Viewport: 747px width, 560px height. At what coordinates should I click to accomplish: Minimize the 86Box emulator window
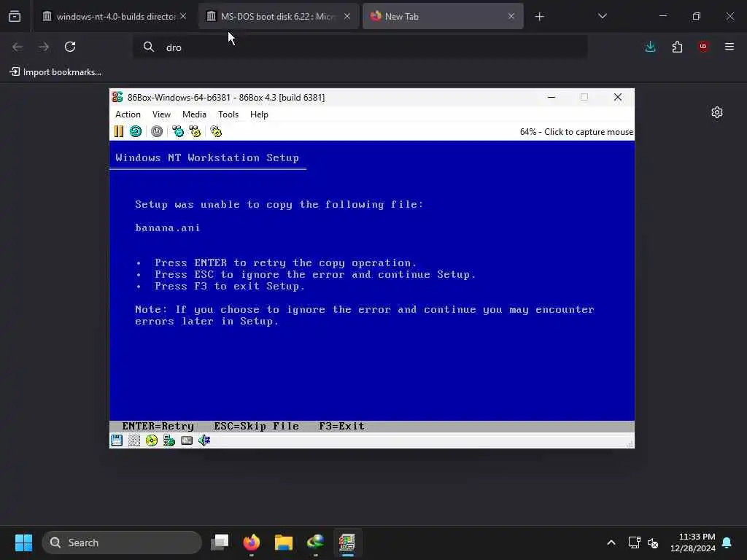click(551, 97)
